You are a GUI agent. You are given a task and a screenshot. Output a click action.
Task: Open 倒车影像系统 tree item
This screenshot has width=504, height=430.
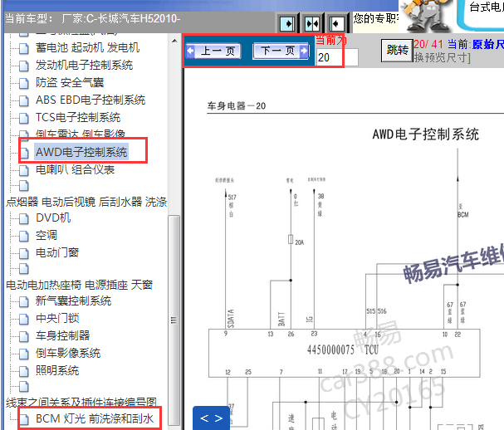point(68,353)
